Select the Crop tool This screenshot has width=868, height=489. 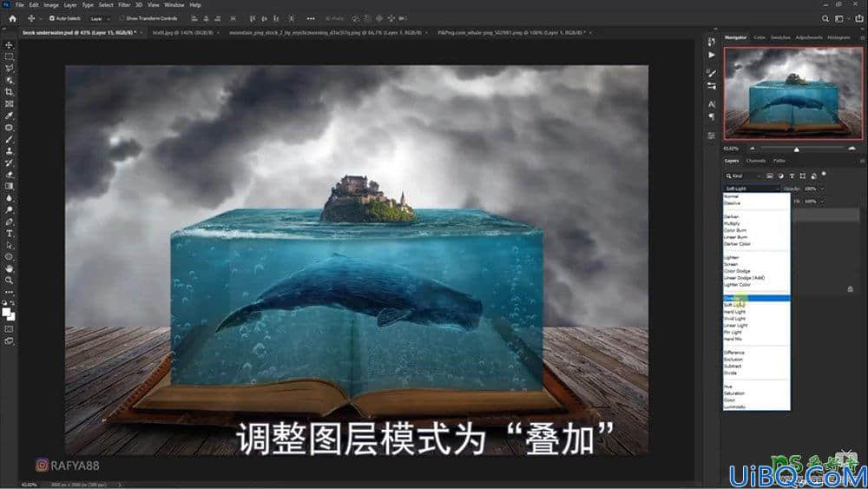(x=9, y=92)
